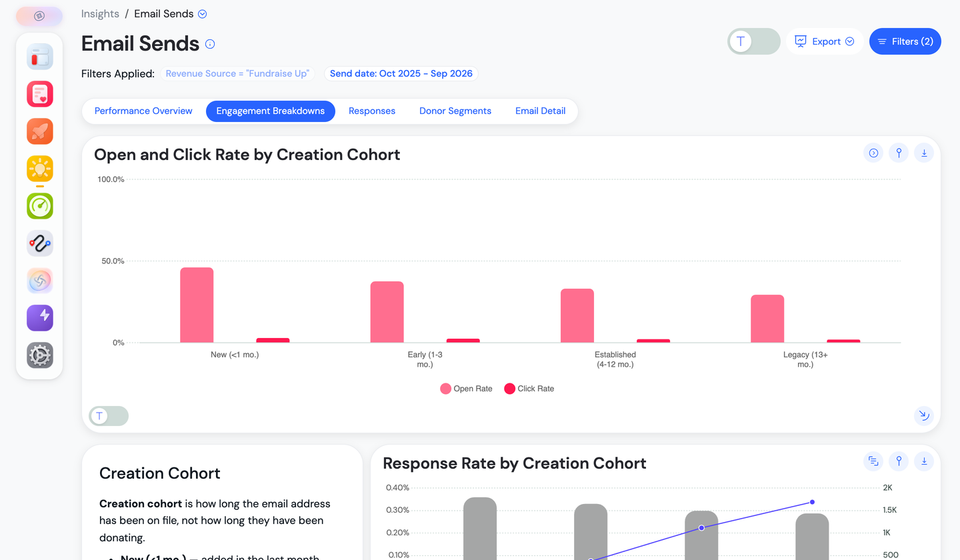Click the 'Creation Cohort' card heading
960x560 pixels.
tap(160, 473)
